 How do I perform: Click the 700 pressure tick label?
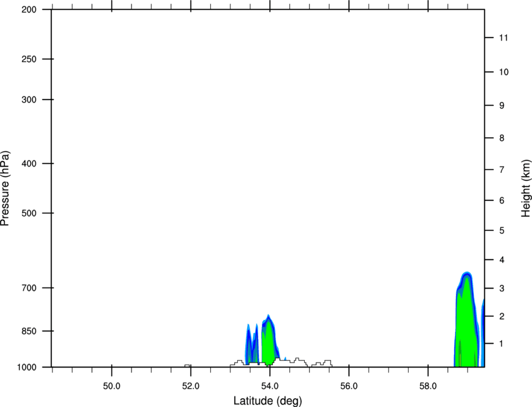pos(29,288)
